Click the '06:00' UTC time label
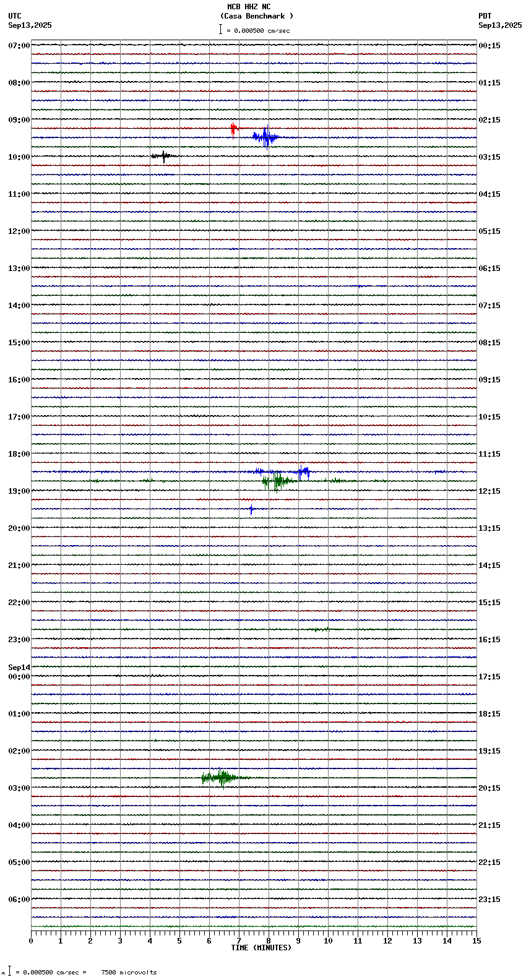The width and height of the screenshot is (526, 980). [19, 900]
